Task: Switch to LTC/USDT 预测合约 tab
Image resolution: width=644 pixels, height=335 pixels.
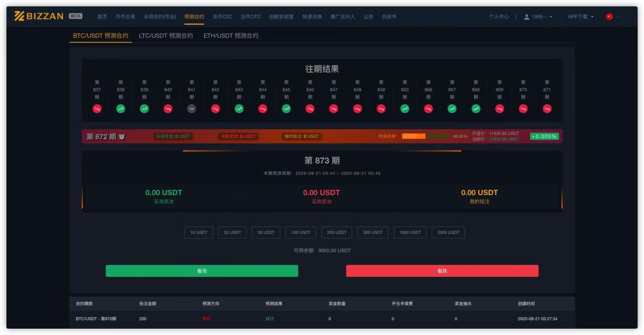Action: point(166,36)
